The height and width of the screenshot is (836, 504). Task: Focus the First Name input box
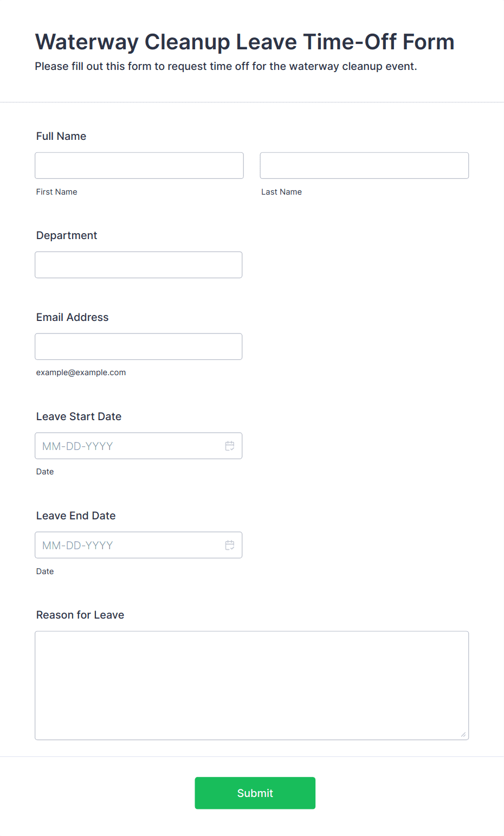tap(139, 165)
